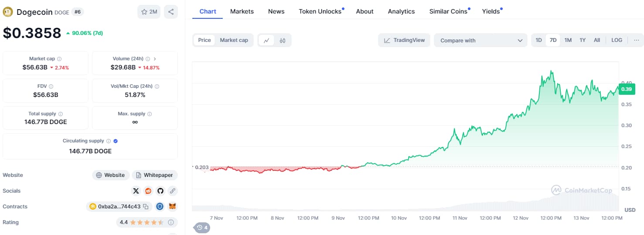Open TradingView chart
This screenshot has height=235, width=644.
[404, 40]
